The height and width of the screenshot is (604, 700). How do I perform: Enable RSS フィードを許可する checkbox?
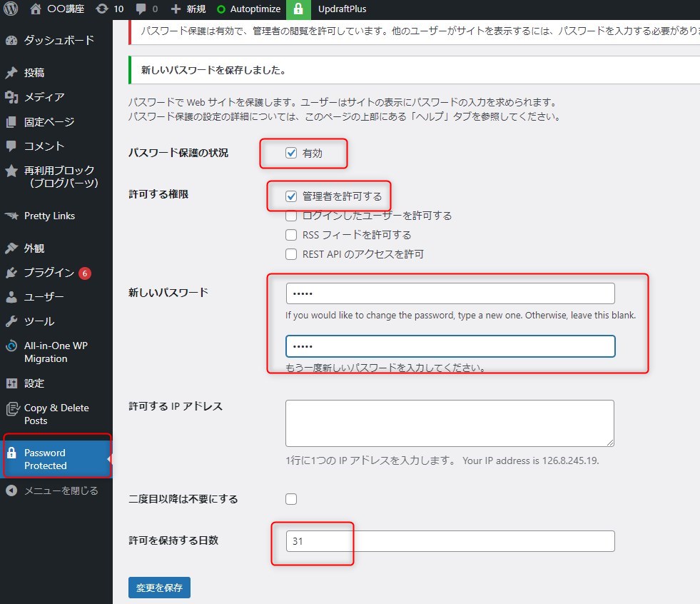click(291, 235)
